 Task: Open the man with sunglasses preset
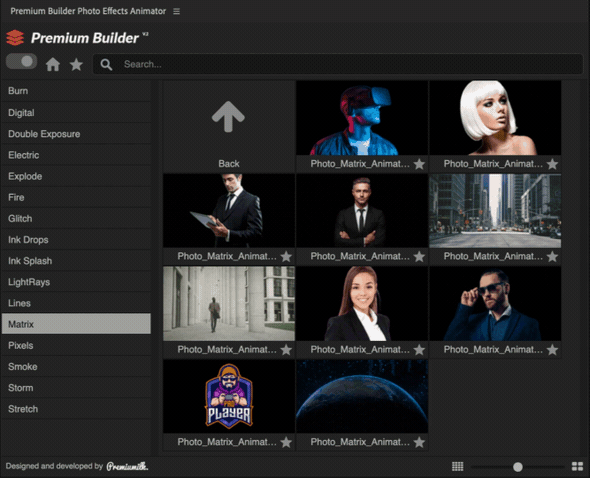(x=495, y=304)
